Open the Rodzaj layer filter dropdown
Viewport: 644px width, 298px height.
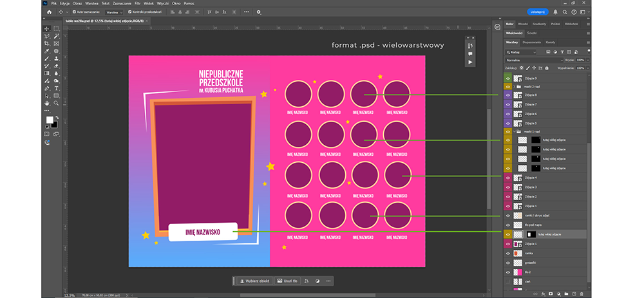tap(521, 52)
